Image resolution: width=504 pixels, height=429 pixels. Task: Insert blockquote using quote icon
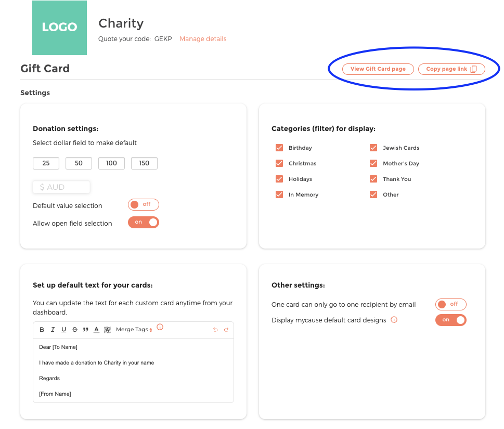click(85, 329)
